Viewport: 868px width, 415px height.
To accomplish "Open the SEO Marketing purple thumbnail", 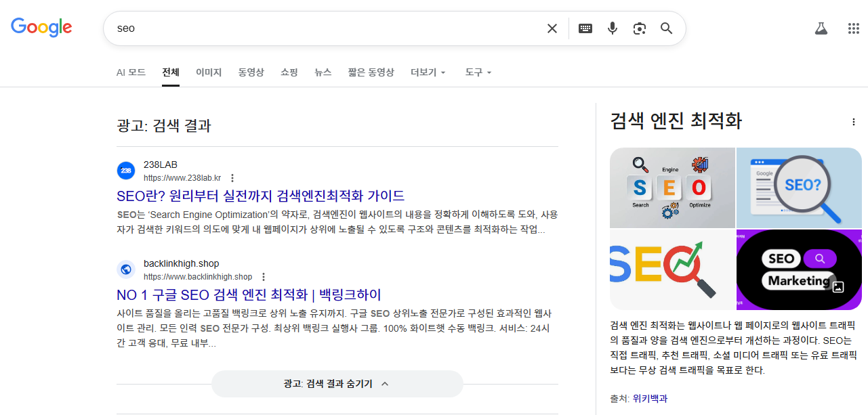I will coord(799,269).
